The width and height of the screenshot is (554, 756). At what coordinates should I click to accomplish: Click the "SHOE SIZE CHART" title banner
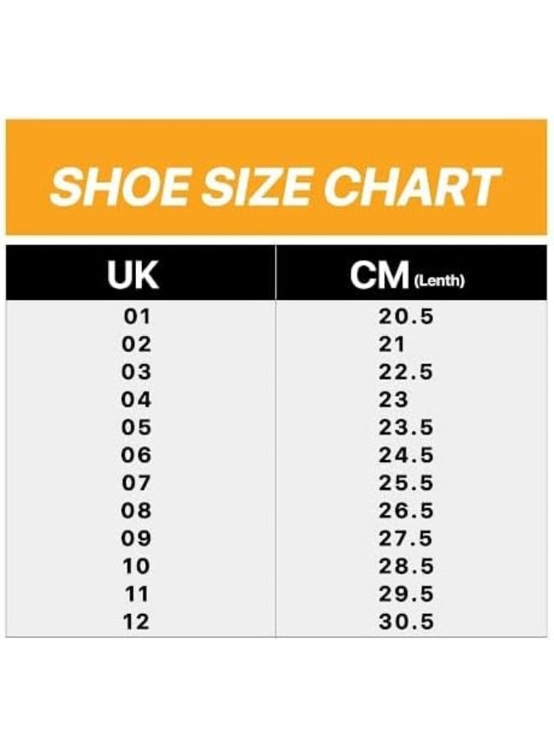pos(275,186)
